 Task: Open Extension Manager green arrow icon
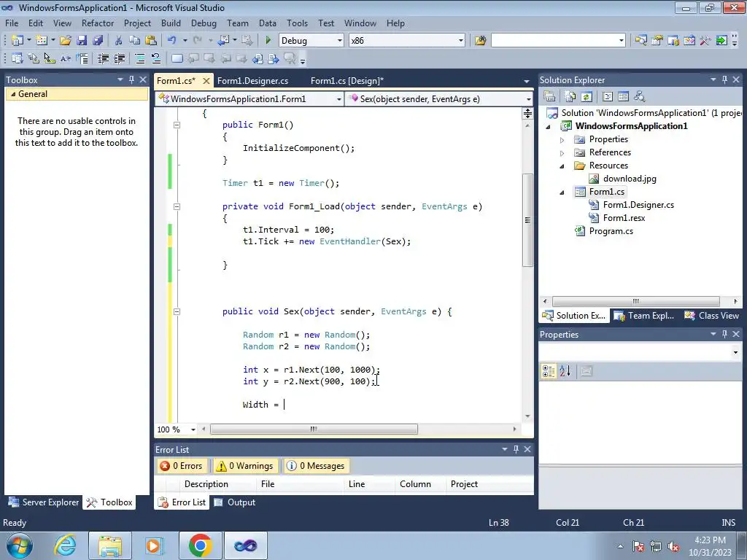point(721,41)
